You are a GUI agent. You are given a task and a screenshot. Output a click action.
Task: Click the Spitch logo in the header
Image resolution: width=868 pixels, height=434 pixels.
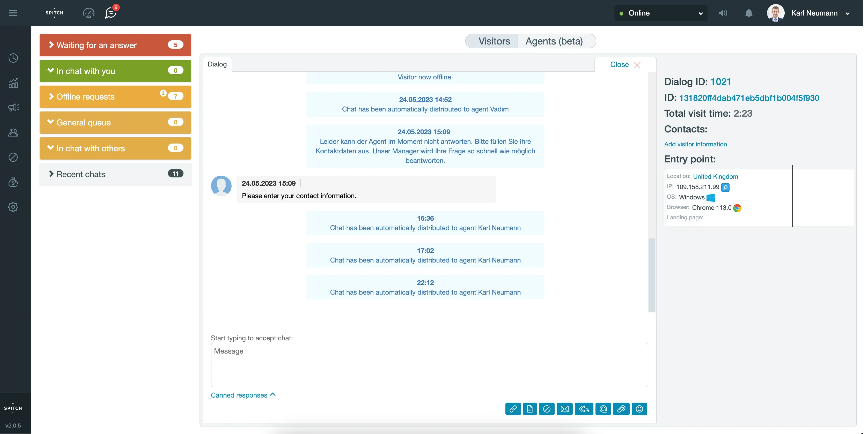54,13
